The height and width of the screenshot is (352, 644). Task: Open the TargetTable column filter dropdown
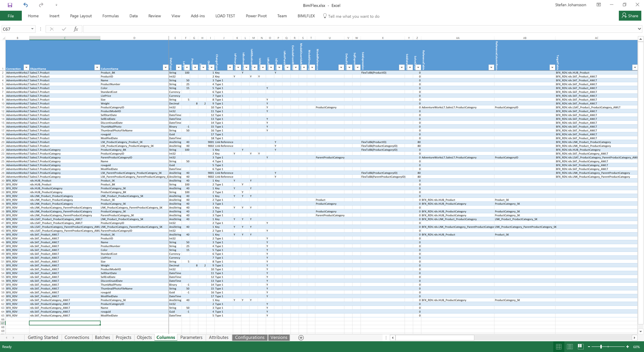(x=635, y=67)
